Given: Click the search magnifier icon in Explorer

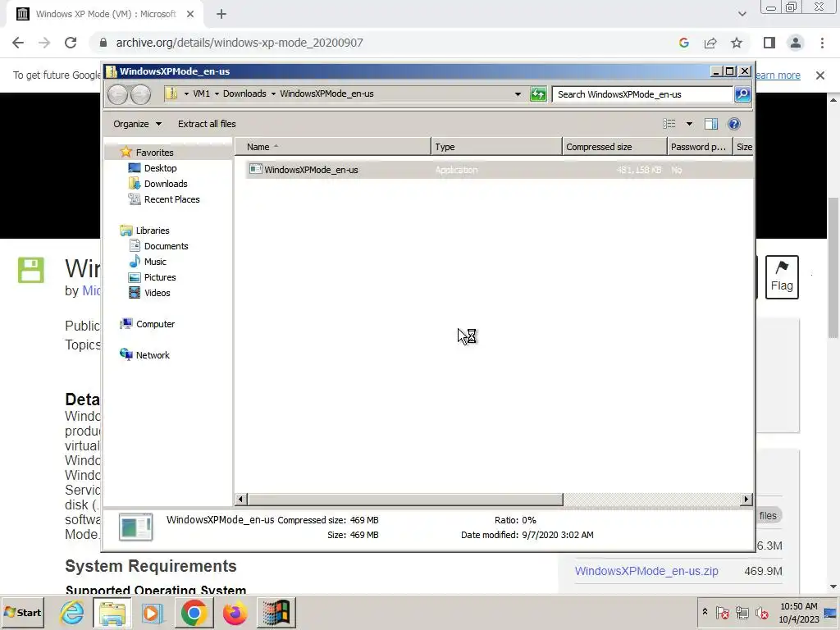Looking at the screenshot, I should [x=742, y=94].
